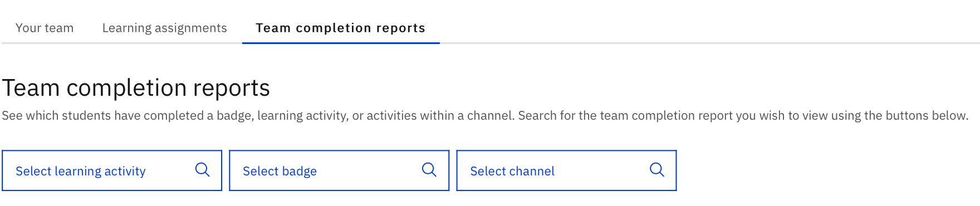Click the description paragraph about students' completions
The width and height of the screenshot is (980, 206).
click(485, 115)
